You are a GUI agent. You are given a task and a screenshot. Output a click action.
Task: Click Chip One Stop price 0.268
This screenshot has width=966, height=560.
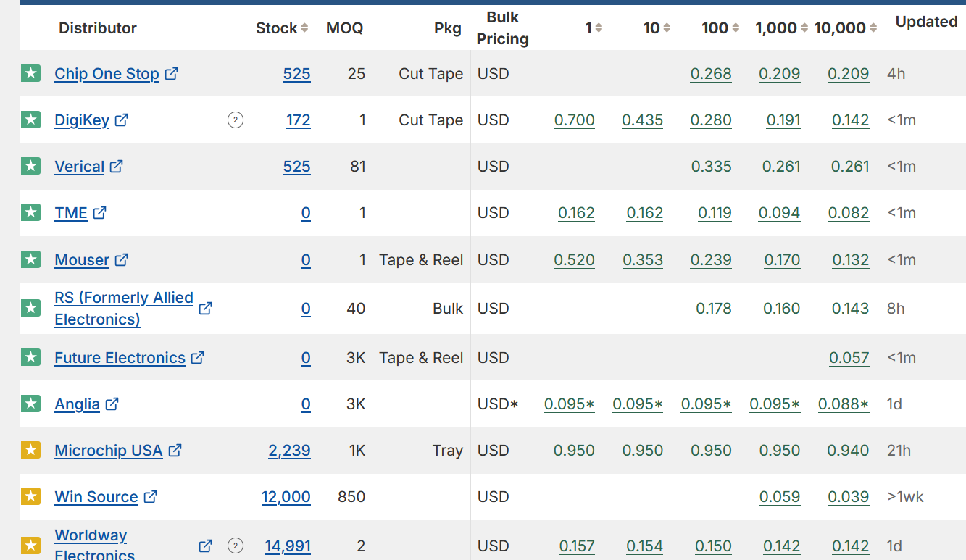pos(711,74)
